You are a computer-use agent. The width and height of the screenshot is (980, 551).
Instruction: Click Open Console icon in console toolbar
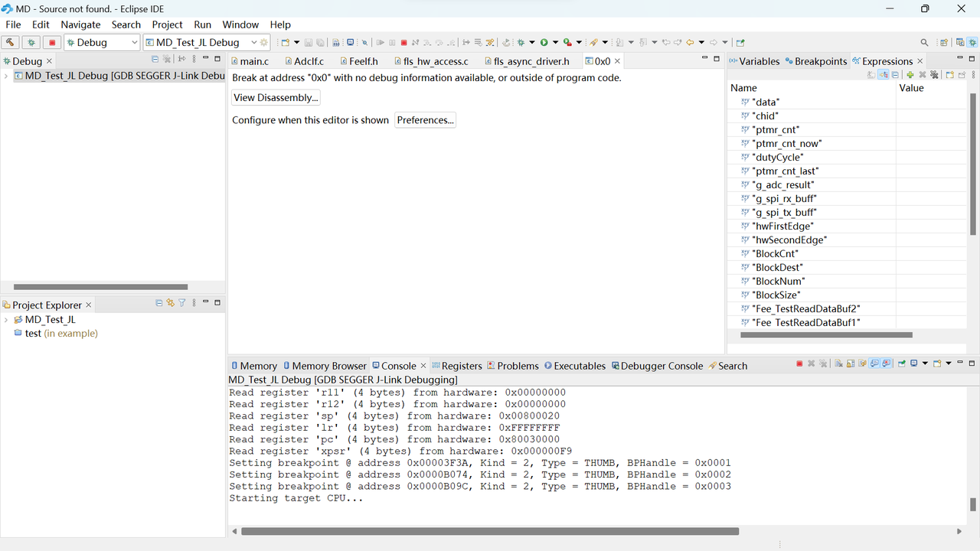tap(937, 364)
